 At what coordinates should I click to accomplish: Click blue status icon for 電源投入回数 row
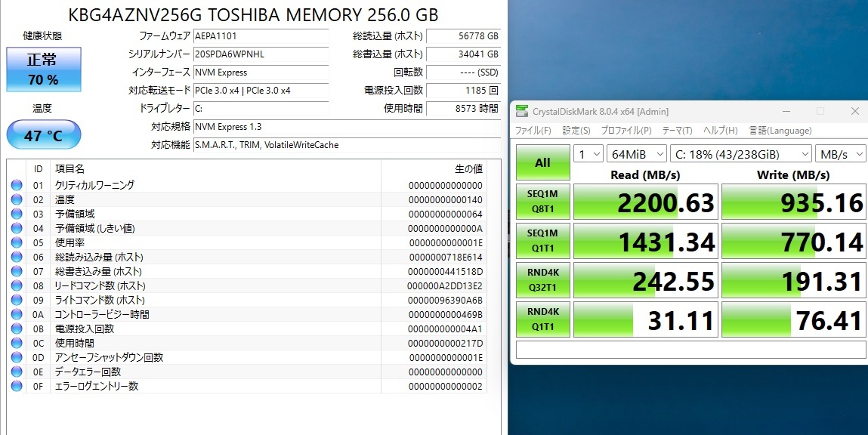tap(17, 329)
